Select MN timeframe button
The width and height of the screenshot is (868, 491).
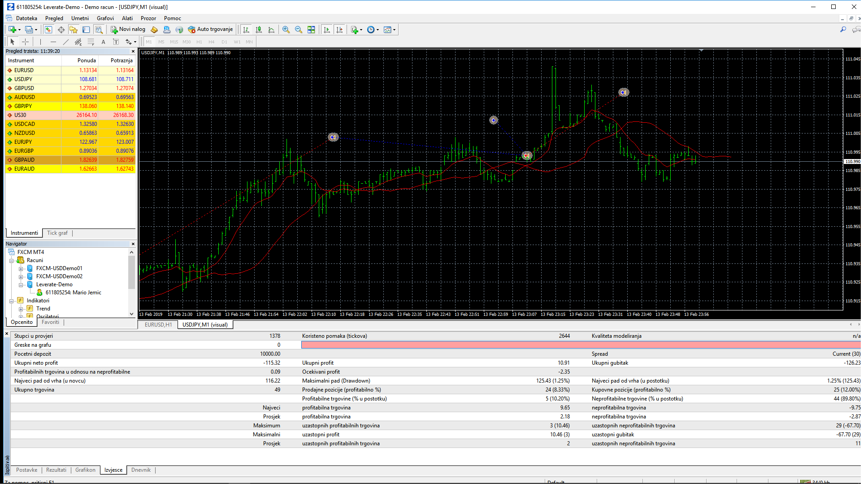[x=249, y=42]
